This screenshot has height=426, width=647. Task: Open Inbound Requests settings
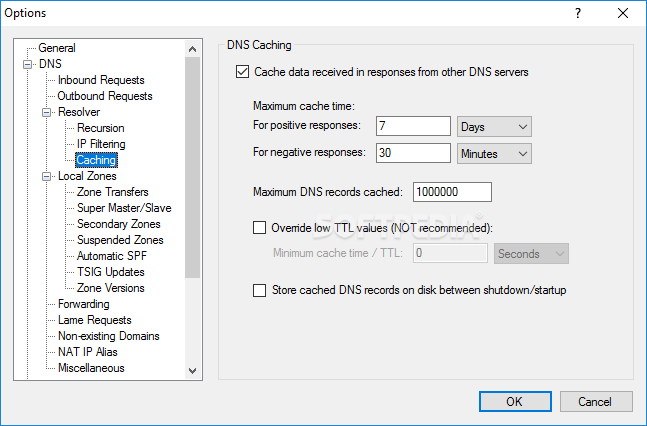coord(101,80)
